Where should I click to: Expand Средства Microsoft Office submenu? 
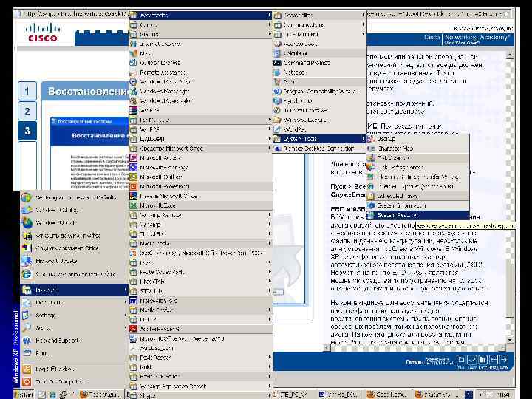click(x=201, y=149)
